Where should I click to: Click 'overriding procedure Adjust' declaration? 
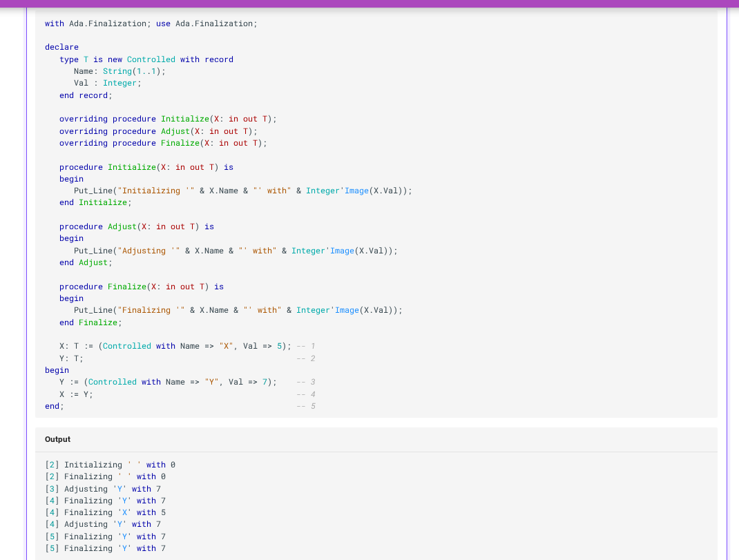(158, 131)
